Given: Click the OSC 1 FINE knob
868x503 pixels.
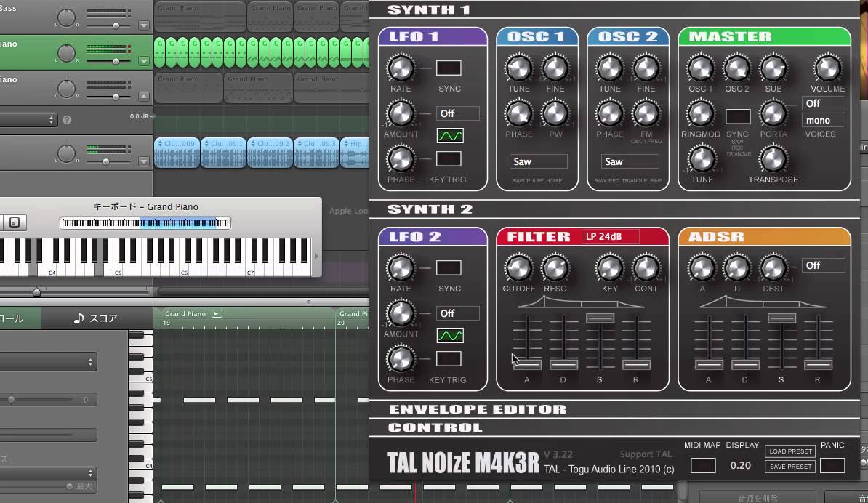Looking at the screenshot, I should pos(555,68).
